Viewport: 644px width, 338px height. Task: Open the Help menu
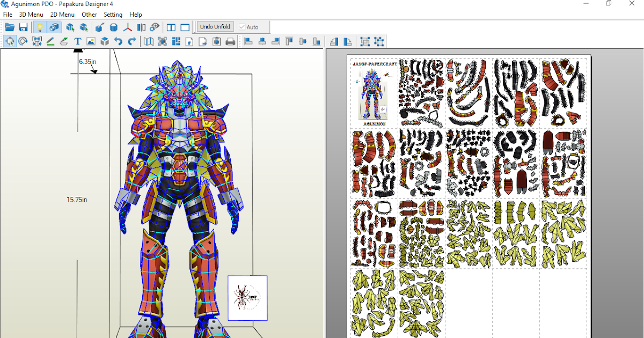[x=136, y=14]
